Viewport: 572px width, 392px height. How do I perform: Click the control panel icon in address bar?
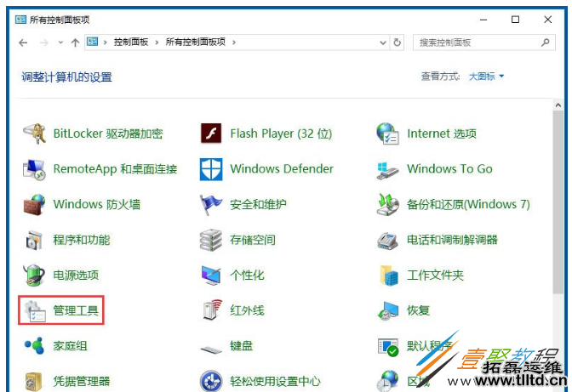[92, 42]
